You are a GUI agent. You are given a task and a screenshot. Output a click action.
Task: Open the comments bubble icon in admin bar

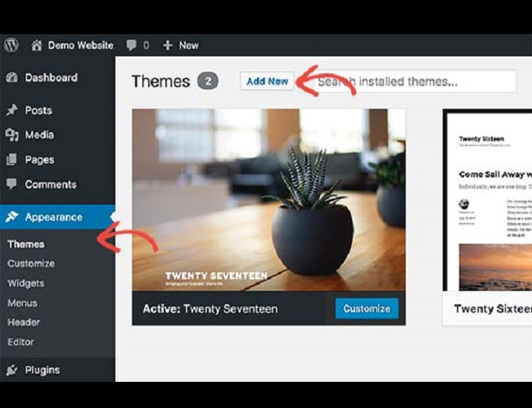[x=131, y=45]
